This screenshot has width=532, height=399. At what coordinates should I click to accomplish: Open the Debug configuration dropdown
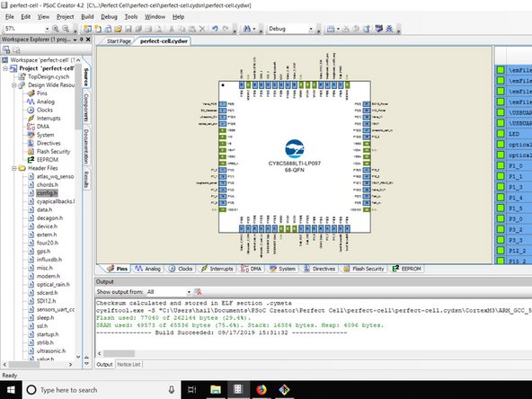[x=311, y=29]
